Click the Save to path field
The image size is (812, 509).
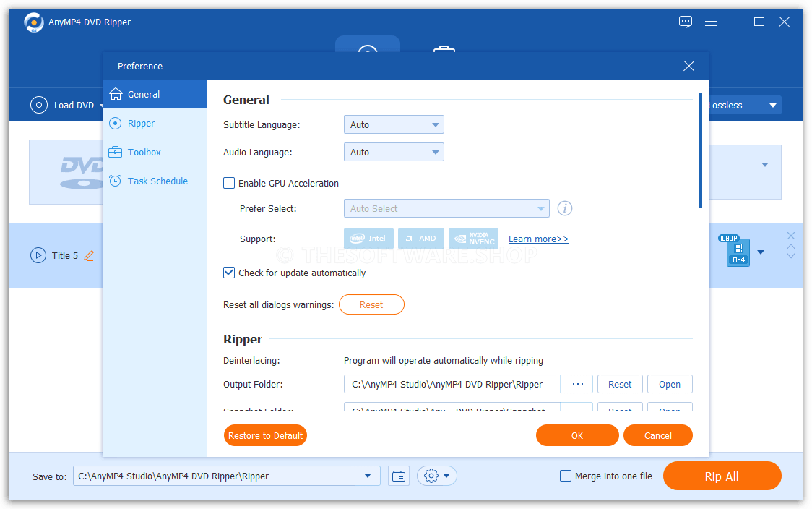(x=215, y=476)
